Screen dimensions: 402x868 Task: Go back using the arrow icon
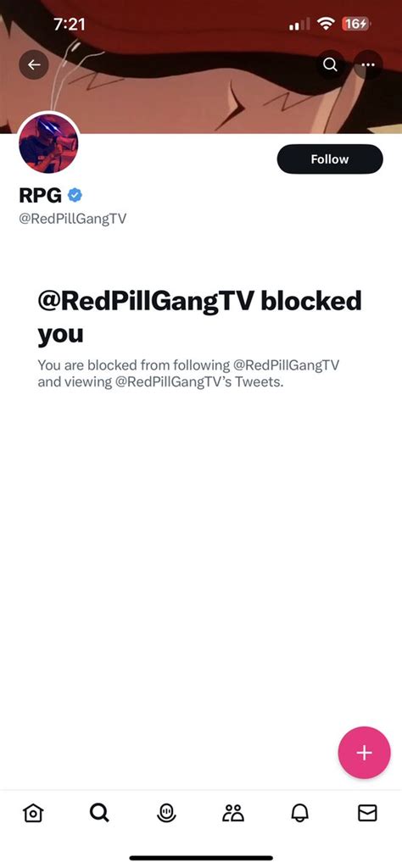[x=34, y=64]
